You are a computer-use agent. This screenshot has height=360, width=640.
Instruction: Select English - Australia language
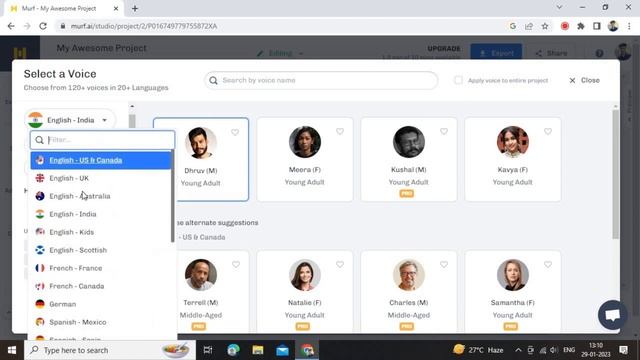101,196
